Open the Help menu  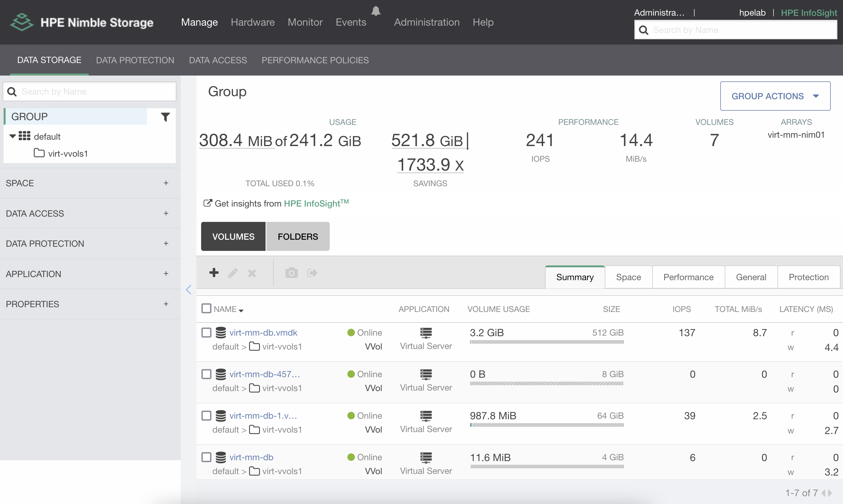click(x=483, y=22)
